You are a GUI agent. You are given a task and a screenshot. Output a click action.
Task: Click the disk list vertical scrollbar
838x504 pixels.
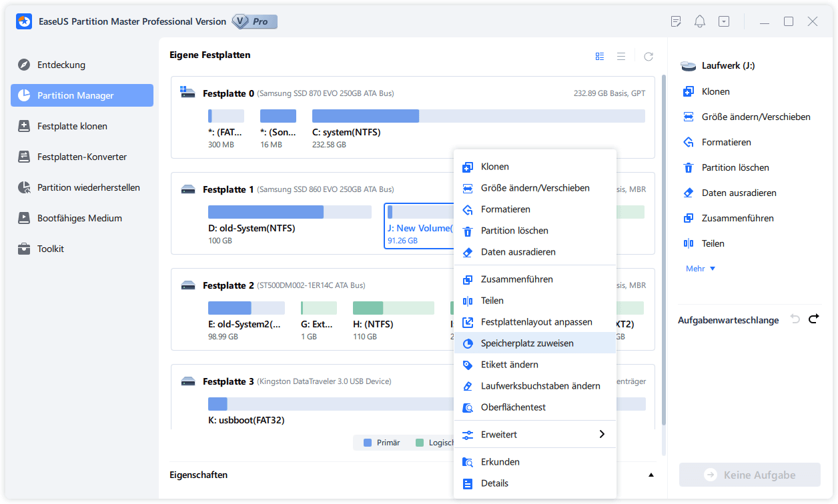coord(663,250)
